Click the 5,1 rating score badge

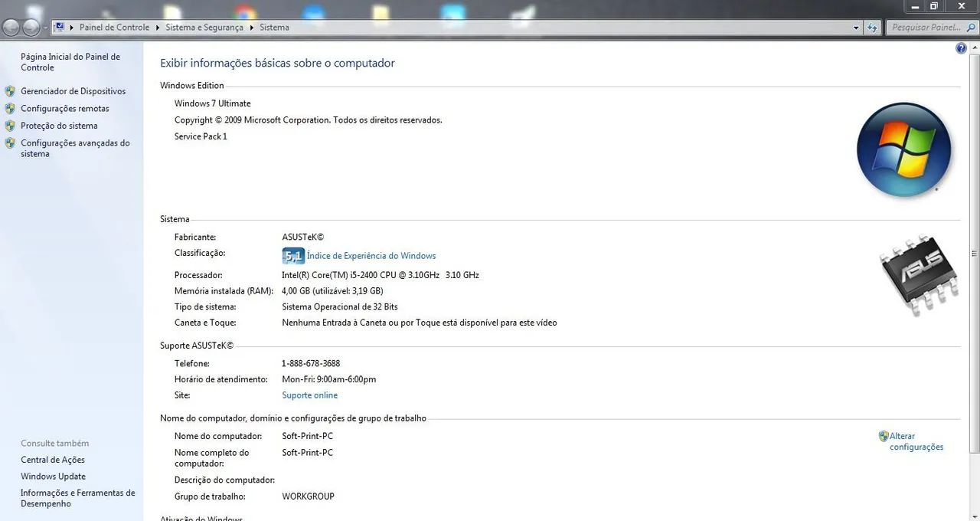pos(293,256)
